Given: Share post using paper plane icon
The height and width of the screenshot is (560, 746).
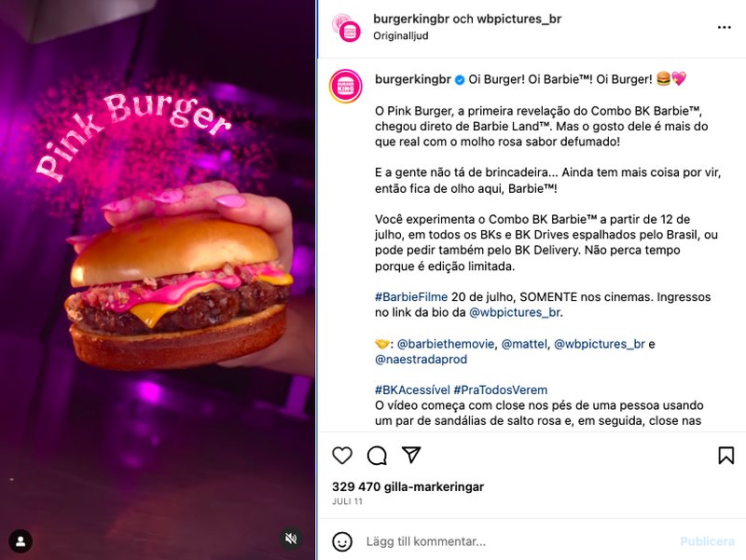Looking at the screenshot, I should (x=411, y=455).
